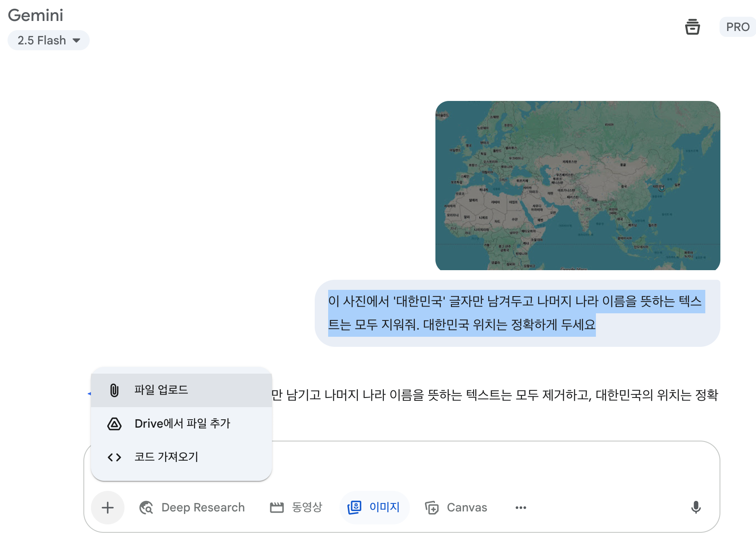
Task: Click the plus attachment icon
Action: 107,507
